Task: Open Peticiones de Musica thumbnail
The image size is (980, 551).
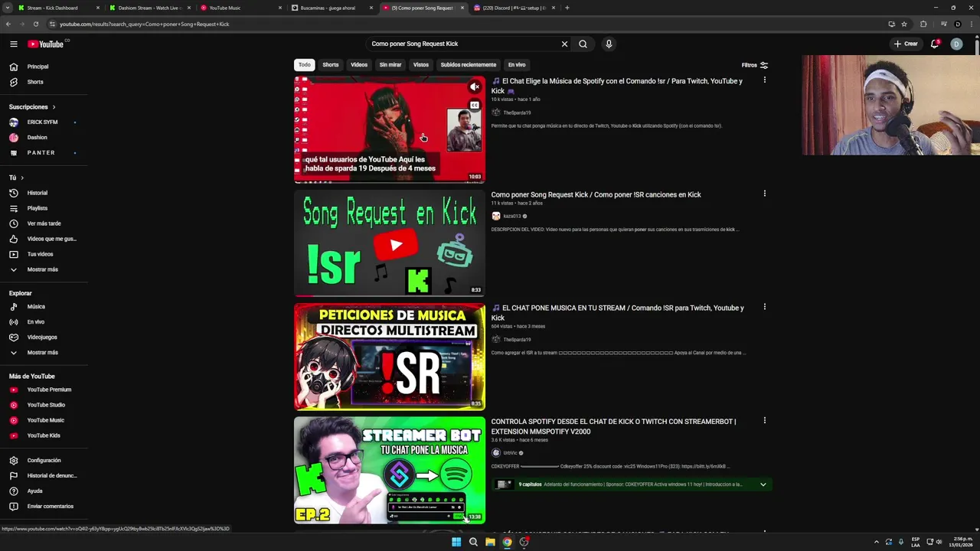Action: click(390, 357)
